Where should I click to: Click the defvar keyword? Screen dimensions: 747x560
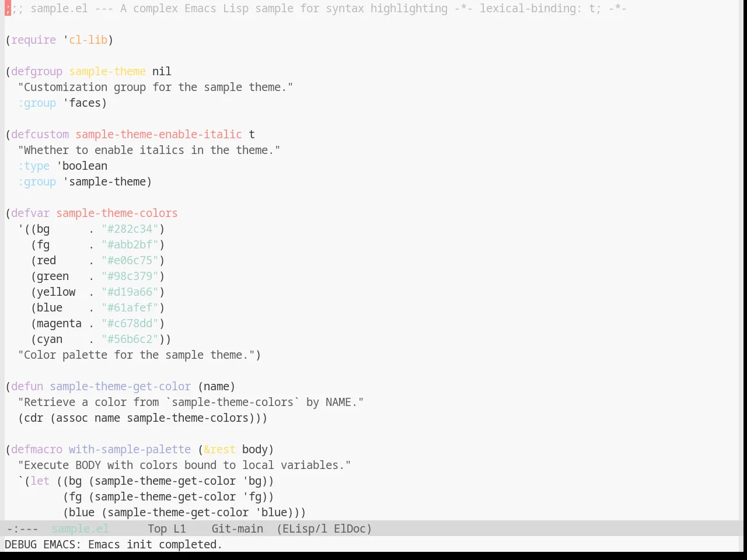tap(30, 213)
